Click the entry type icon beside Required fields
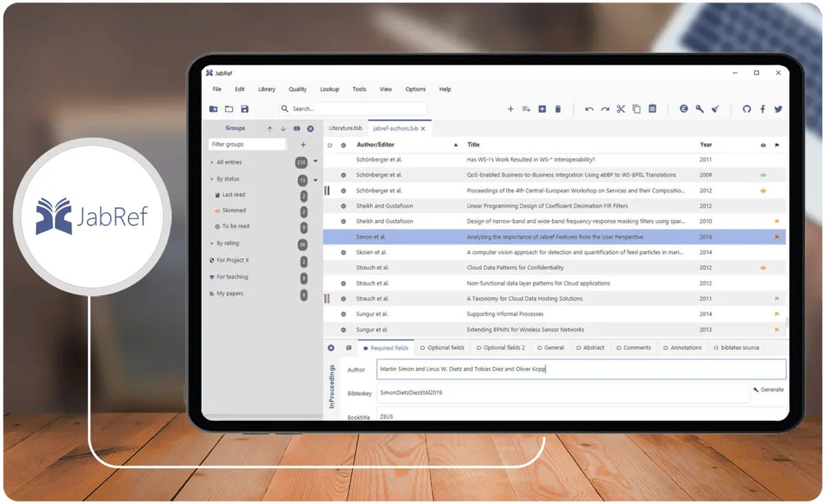This screenshot has width=825, height=504. 349,348
